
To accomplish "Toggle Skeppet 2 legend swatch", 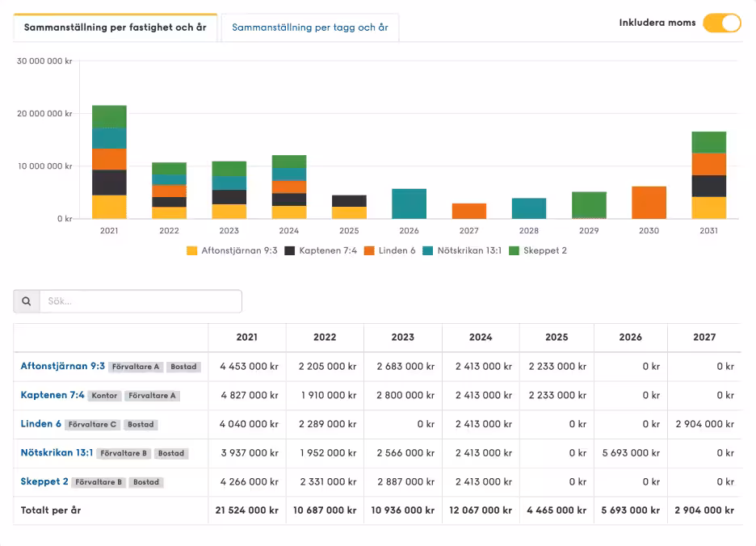I will click(x=514, y=251).
